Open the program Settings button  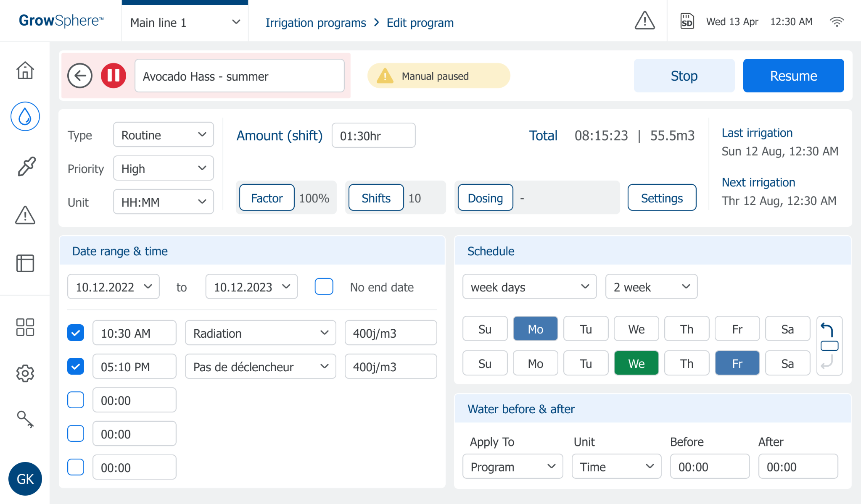pyautogui.click(x=662, y=197)
